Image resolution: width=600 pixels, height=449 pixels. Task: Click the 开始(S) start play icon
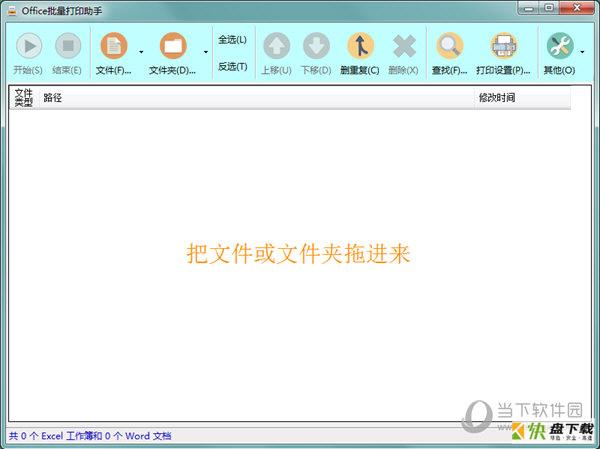[x=29, y=46]
